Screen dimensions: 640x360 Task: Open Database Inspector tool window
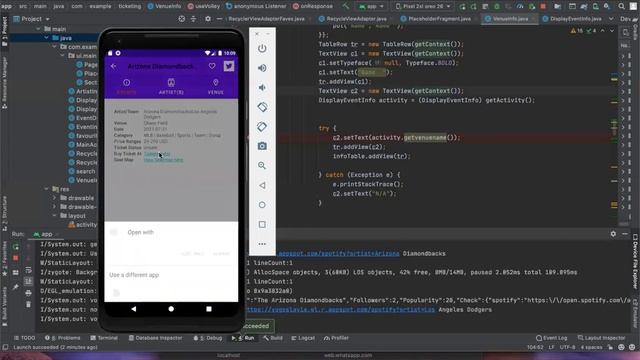(155, 338)
